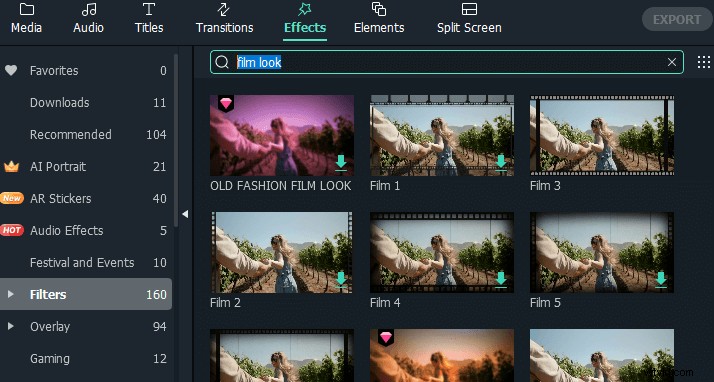Image resolution: width=714 pixels, height=382 pixels.
Task: Select the Film 5 thumbnail
Action: (x=602, y=252)
